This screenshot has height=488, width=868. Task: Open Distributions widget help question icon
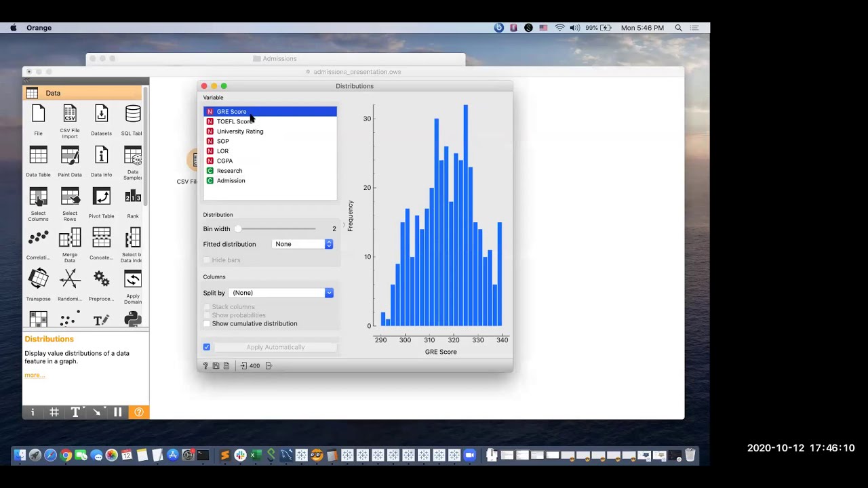point(205,366)
